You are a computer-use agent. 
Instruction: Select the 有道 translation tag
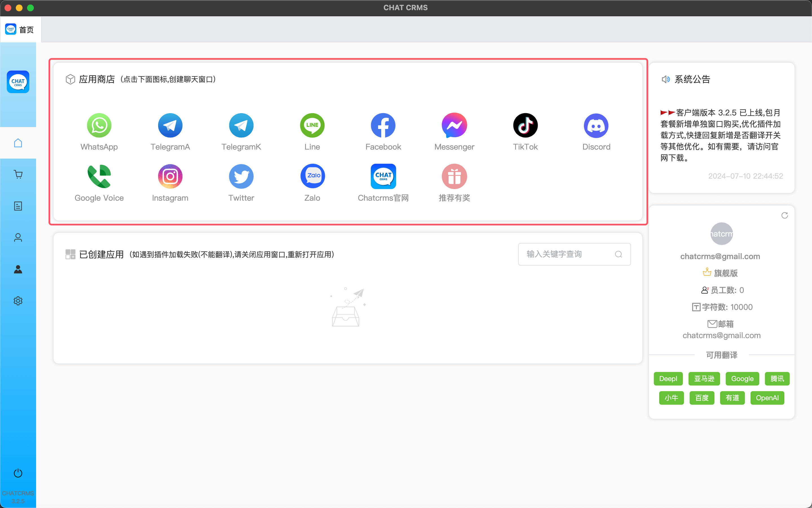coord(732,398)
